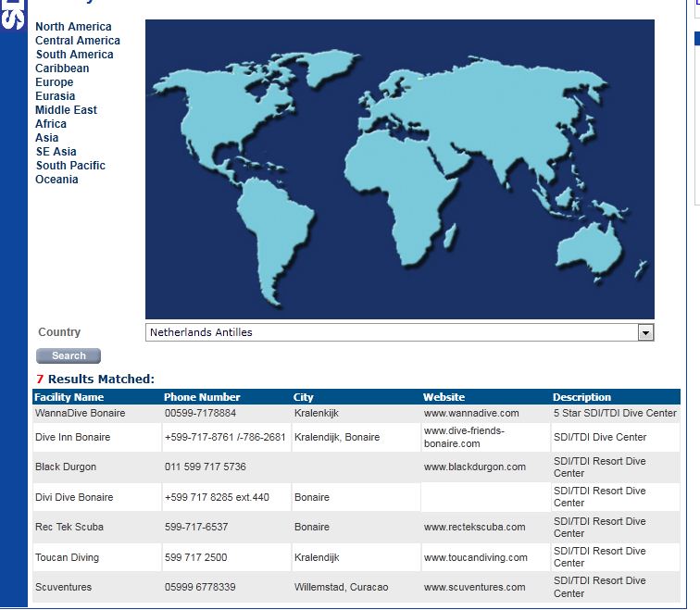
Task: Open www.rectekscuba.com website link
Action: (475, 527)
